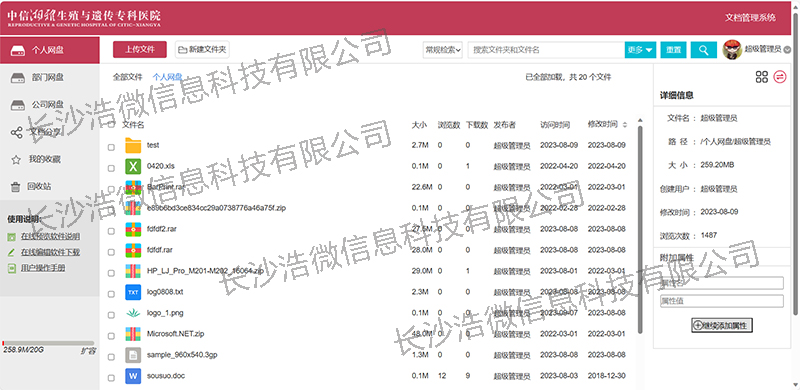Tick the checkbox for test folder
This screenshot has width=800, height=390.
[x=111, y=148]
